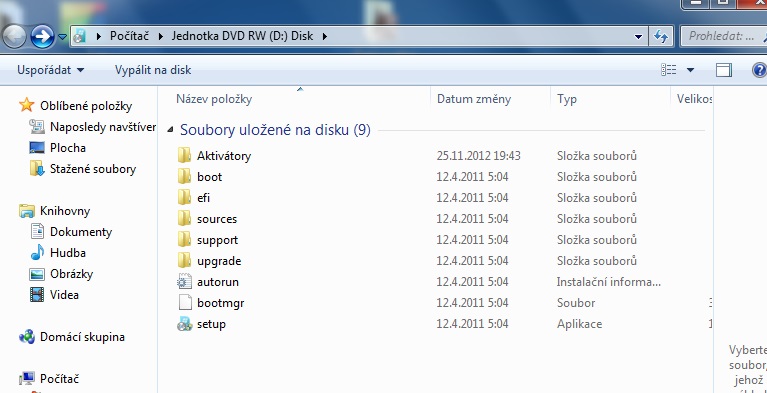The height and width of the screenshot is (393, 767).
Task: Click the Videa film icon
Action: pos(37,295)
